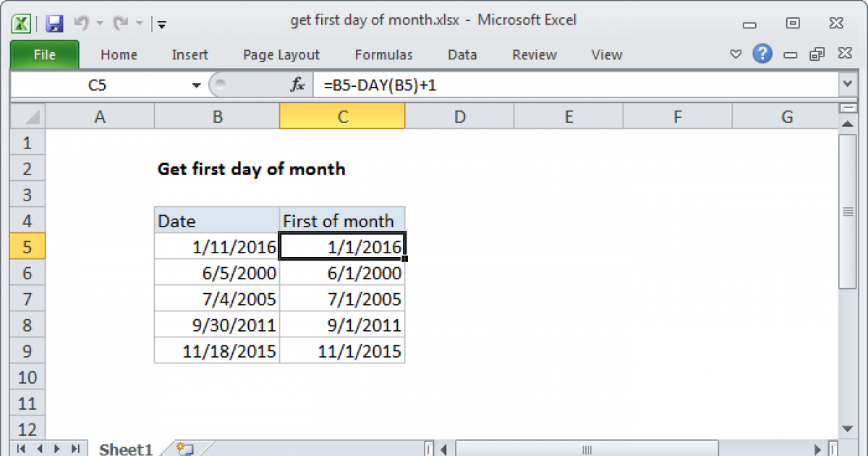Viewport: 868px width, 456px height.
Task: Open the Formulas ribbon tab
Action: 383,55
